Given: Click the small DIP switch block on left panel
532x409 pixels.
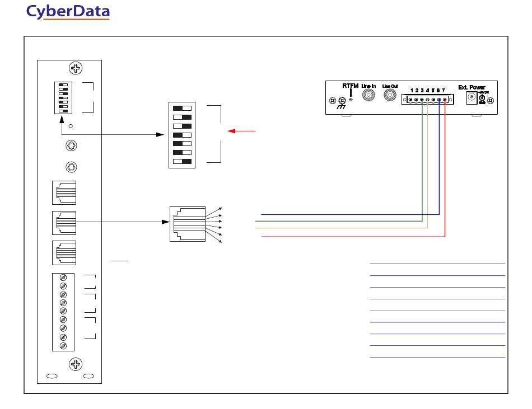Looking at the screenshot, I should [63, 97].
